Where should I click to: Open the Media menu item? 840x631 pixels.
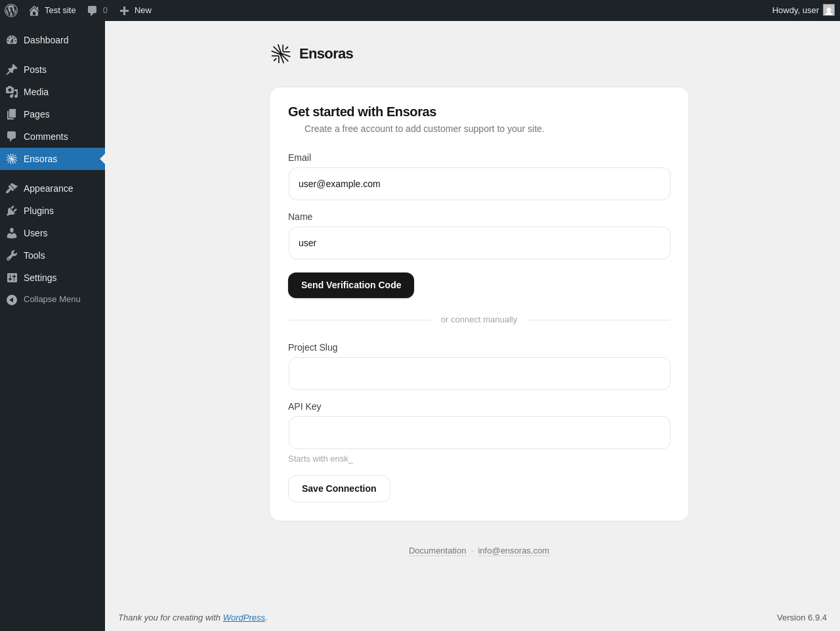pos(36,92)
